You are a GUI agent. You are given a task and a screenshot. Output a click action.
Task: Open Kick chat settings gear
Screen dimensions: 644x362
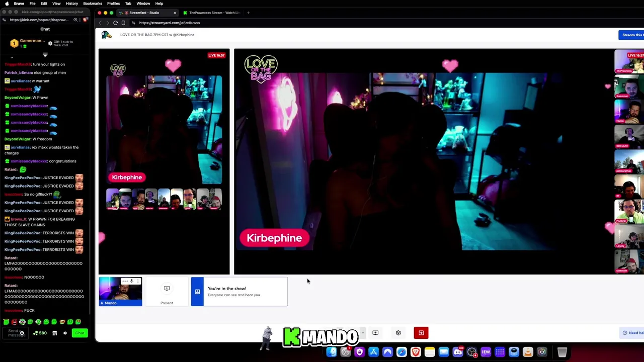65,333
